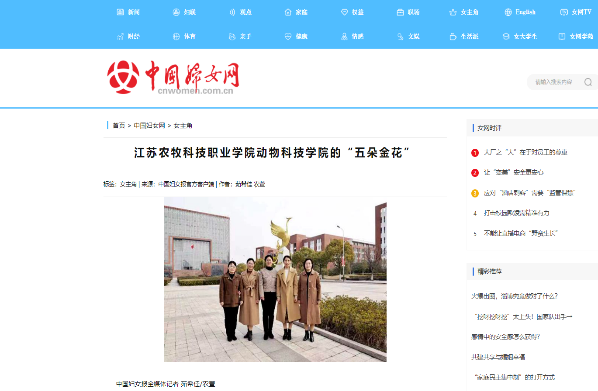598x391 pixels.
Task: Click the shield icon for 健康
Action: pos(288,37)
